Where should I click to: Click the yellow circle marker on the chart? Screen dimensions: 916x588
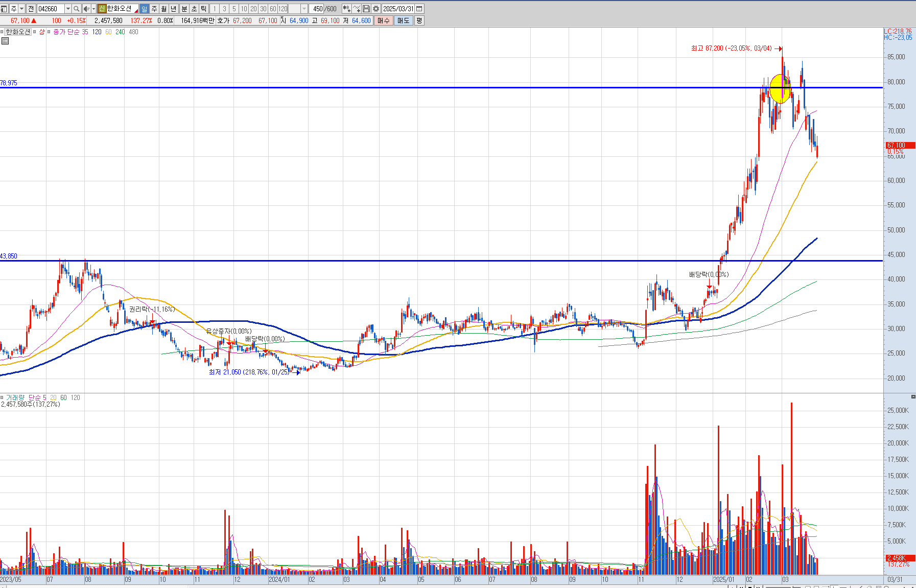(x=780, y=89)
